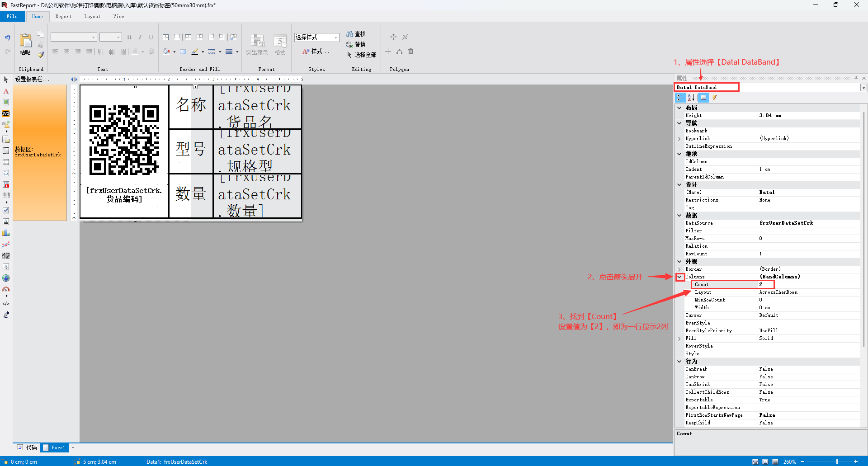
Task: Select the Gauge object tool
Action: [6, 289]
